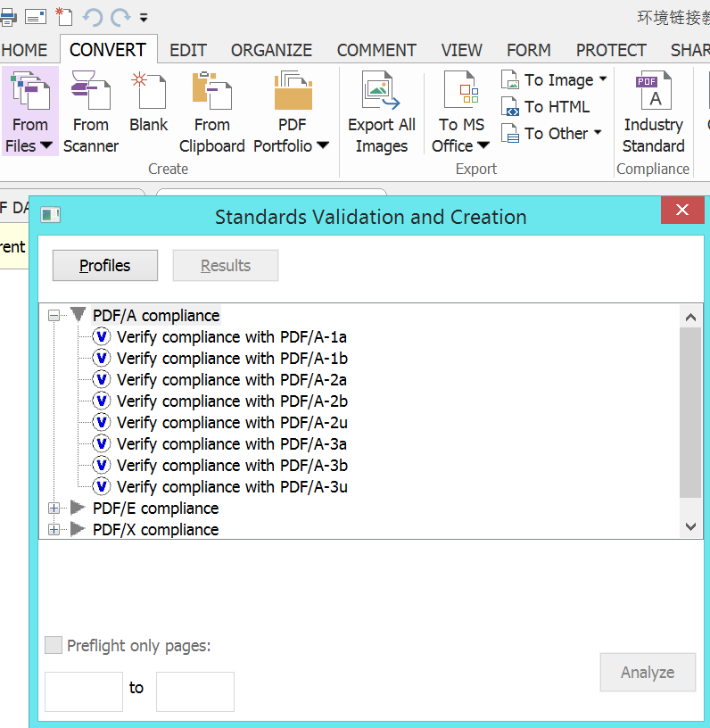Screen dimensions: 710x728
Task: Open Industry Standard compliance tool
Action: tap(654, 112)
